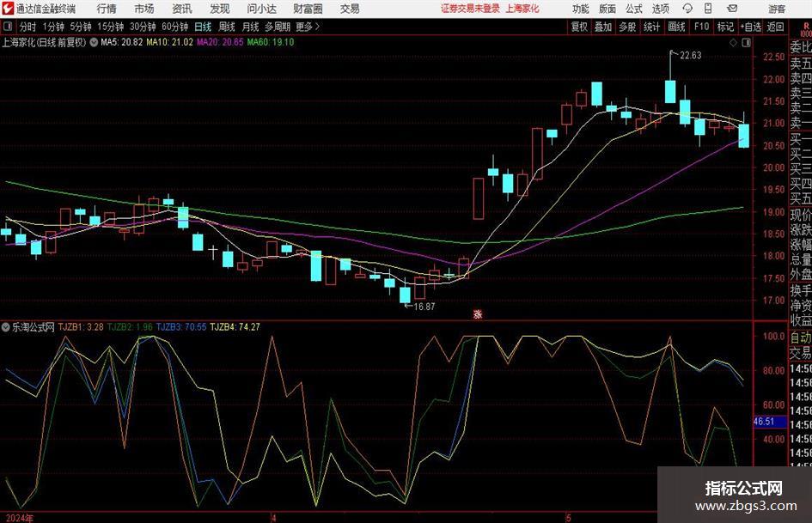Switch to the 分时 period tab

click(x=27, y=27)
